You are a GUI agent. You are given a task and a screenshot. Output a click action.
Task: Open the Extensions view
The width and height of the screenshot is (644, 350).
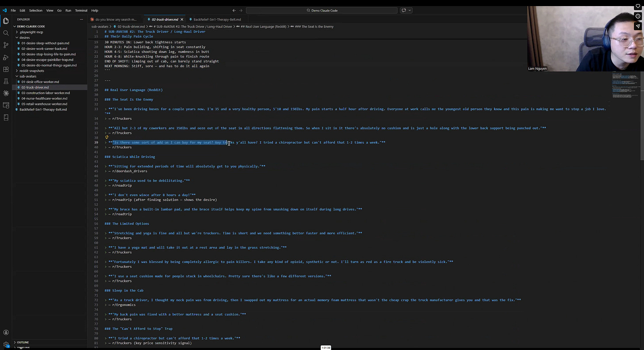[x=6, y=69]
